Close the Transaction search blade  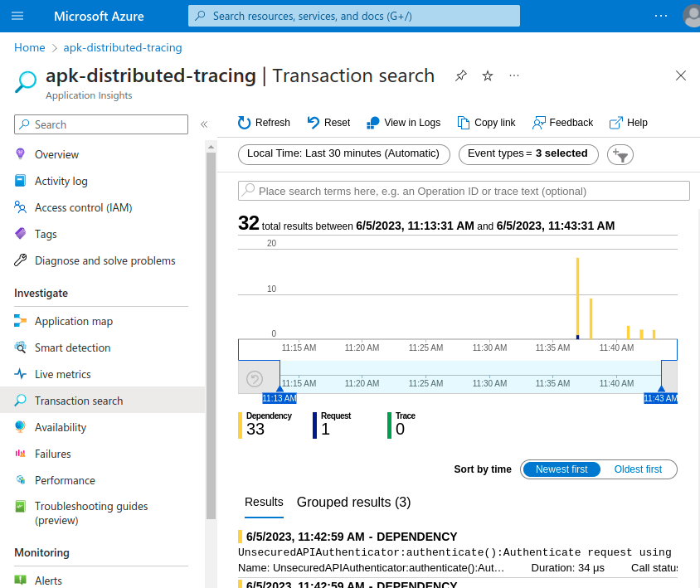click(681, 75)
